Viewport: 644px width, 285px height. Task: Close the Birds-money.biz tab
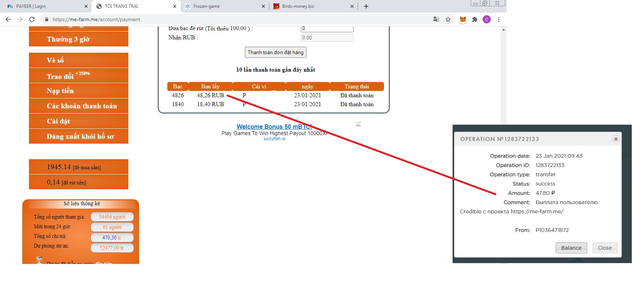pos(352,6)
